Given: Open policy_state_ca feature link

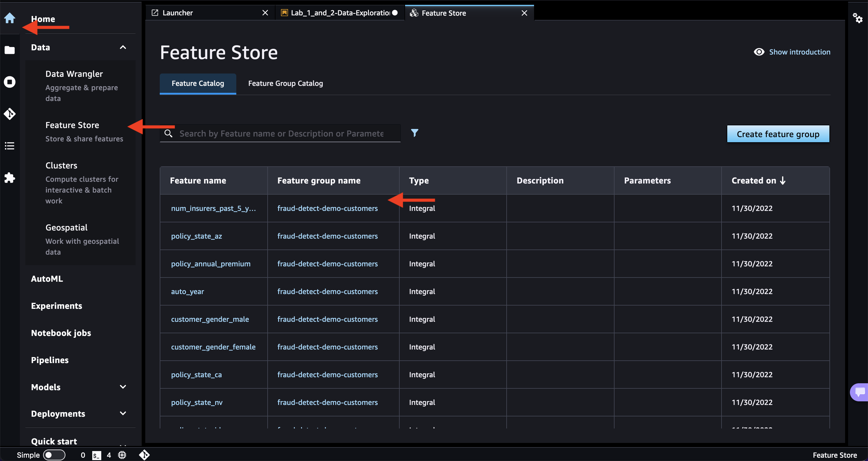Looking at the screenshot, I should tap(197, 375).
